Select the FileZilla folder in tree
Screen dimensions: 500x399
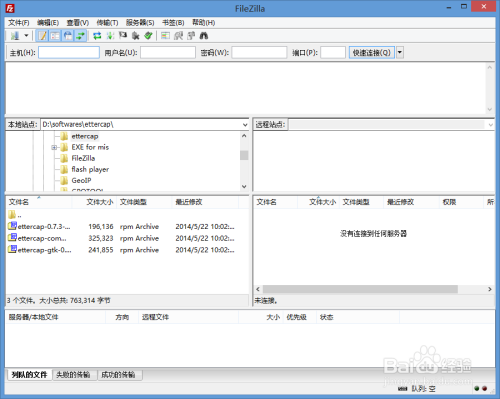(x=83, y=158)
